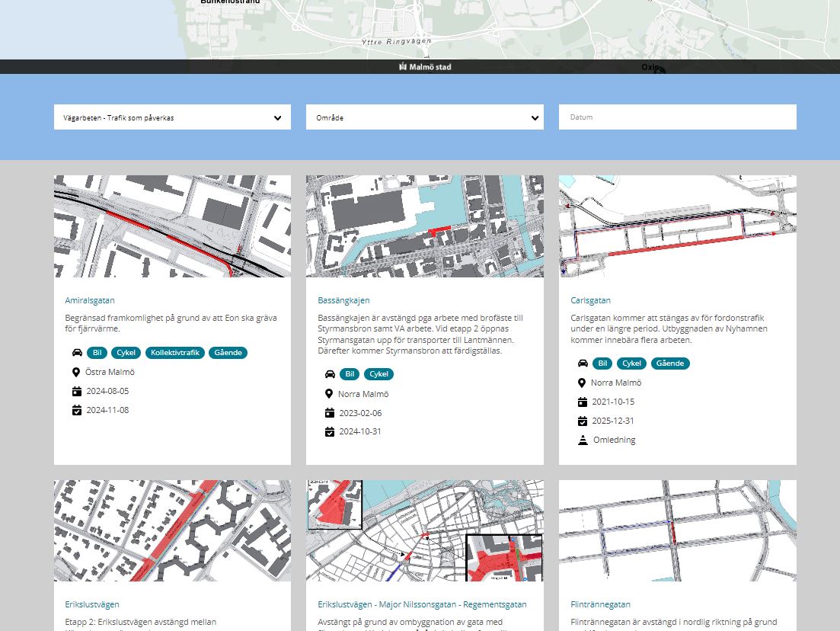The width and height of the screenshot is (840, 631).
Task: Click the Kollektivtrafik tag on Amiralsgatan
Action: tap(174, 353)
